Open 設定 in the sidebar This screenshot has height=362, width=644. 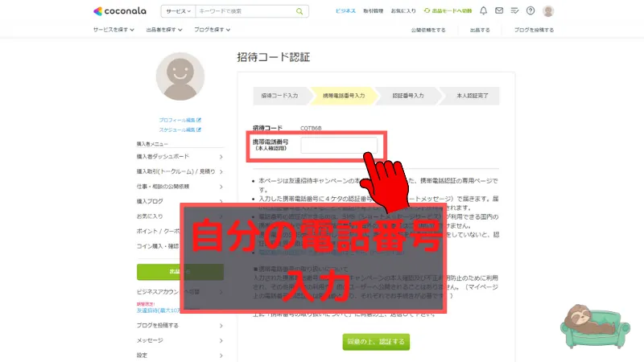tap(180, 355)
